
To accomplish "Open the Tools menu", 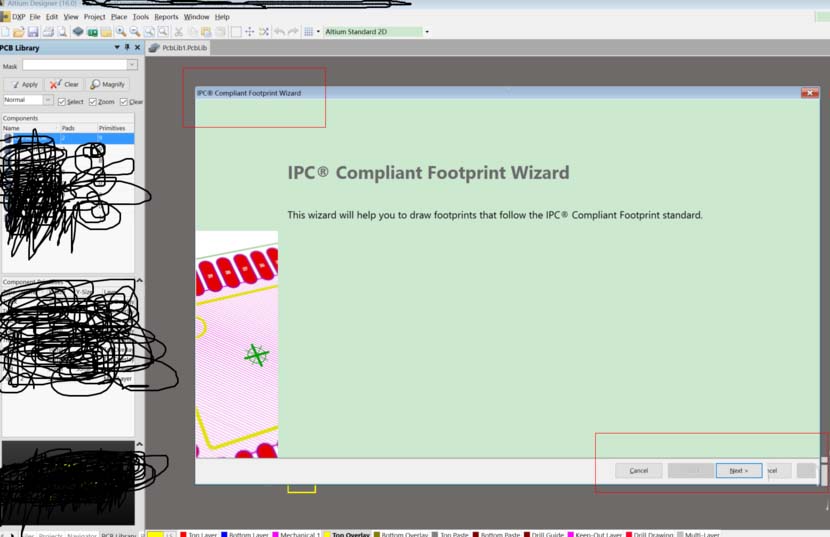I will click(x=141, y=17).
